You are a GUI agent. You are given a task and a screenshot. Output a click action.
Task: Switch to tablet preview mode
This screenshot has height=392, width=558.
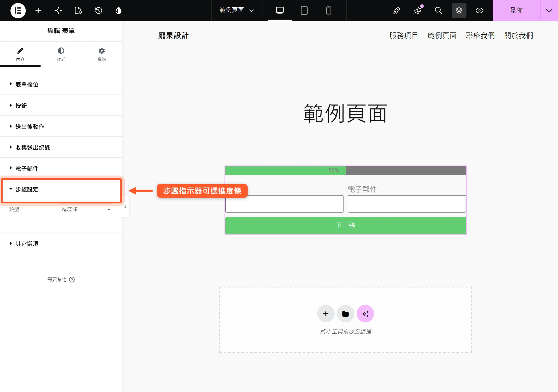click(304, 10)
